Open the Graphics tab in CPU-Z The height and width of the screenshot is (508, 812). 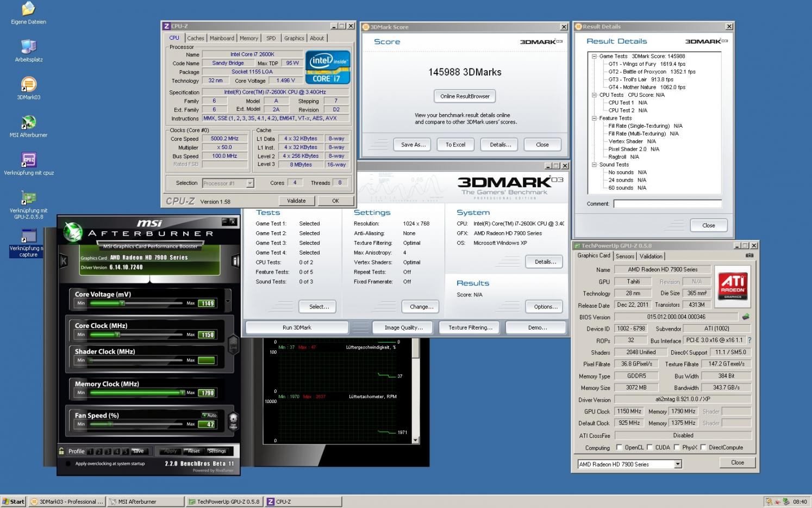point(294,38)
